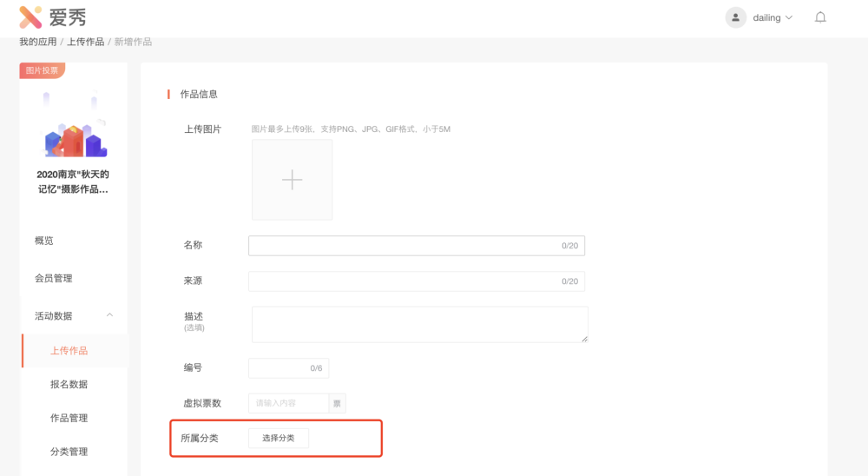The height and width of the screenshot is (476, 868).
Task: Open the notification bell
Action: coord(820,17)
